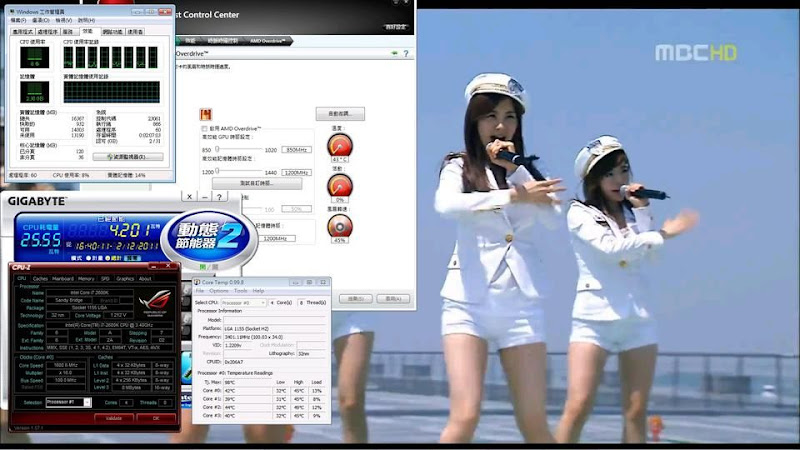The height and width of the screenshot is (450, 800).
Task: Switch to the Graphics tab in CPU-Z
Action: point(125,279)
